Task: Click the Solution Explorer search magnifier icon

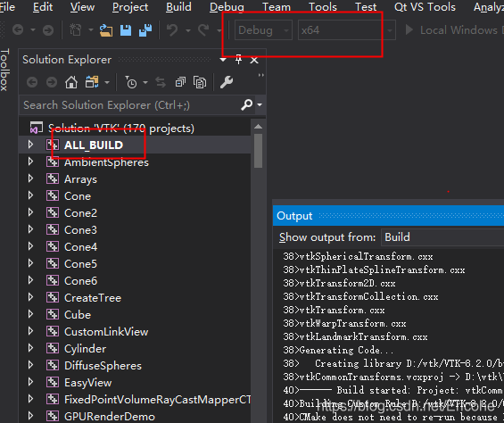Action: tap(246, 104)
